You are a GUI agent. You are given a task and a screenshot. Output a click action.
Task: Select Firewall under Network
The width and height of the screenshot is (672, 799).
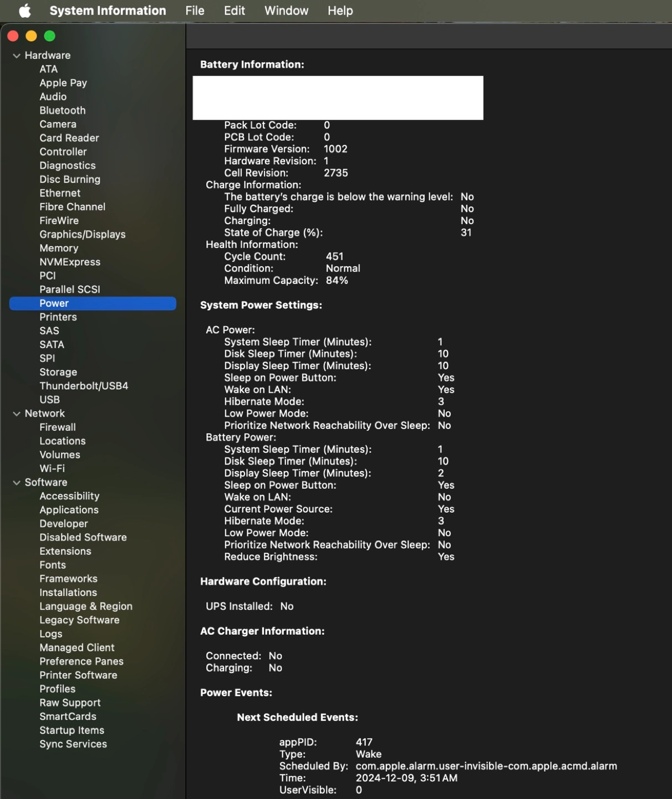(58, 427)
